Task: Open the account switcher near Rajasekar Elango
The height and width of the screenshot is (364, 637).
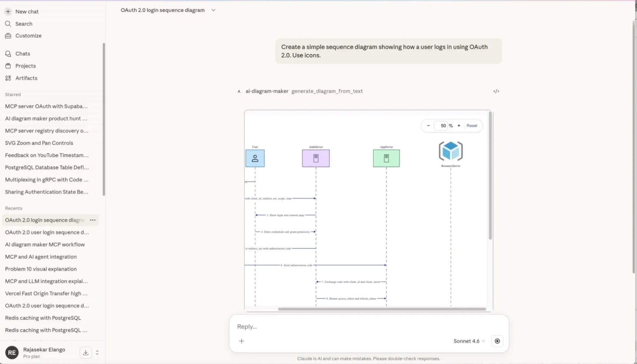Action: click(97, 352)
